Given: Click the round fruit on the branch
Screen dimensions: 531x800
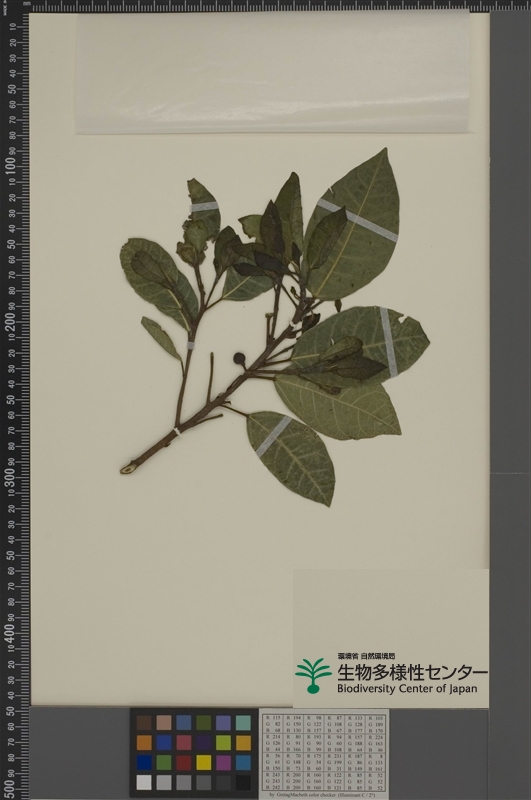Looking at the screenshot, I should (239, 359).
